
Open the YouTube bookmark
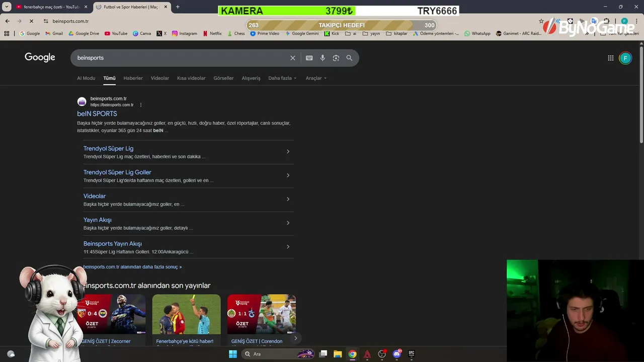coord(116,34)
